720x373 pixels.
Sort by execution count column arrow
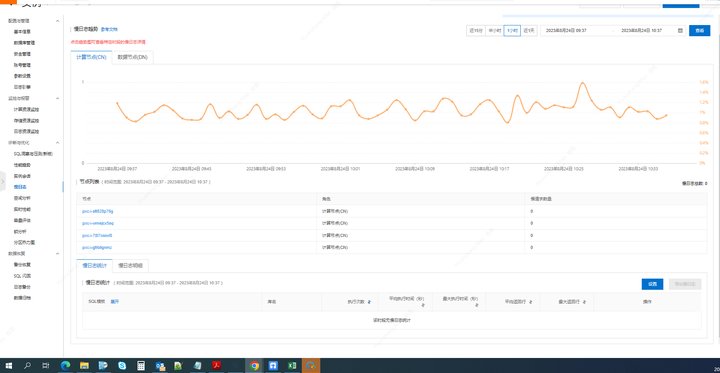(x=369, y=302)
